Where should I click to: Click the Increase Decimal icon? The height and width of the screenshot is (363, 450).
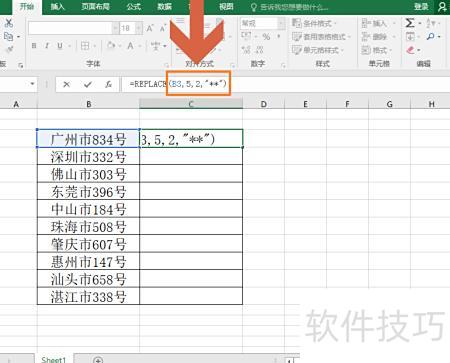tap(246, 50)
